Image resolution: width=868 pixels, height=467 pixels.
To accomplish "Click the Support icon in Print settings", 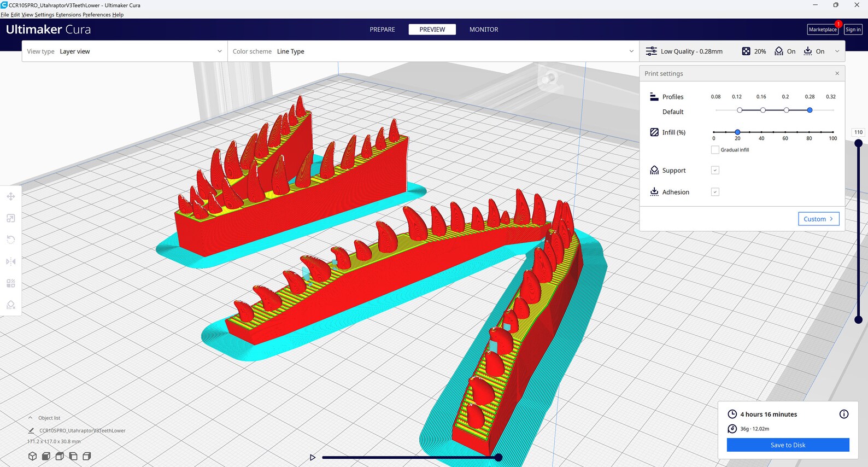I will click(654, 170).
